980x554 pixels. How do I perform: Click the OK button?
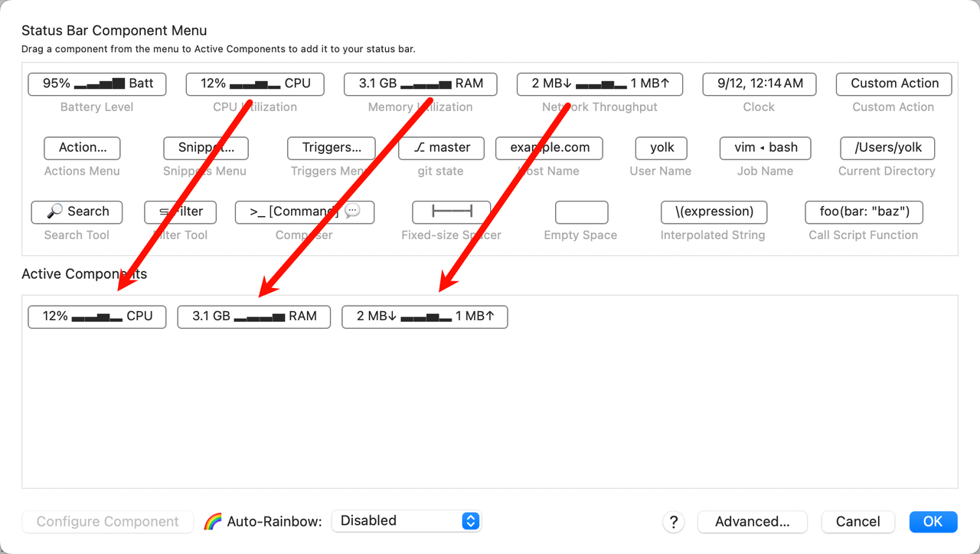pyautogui.click(x=933, y=522)
